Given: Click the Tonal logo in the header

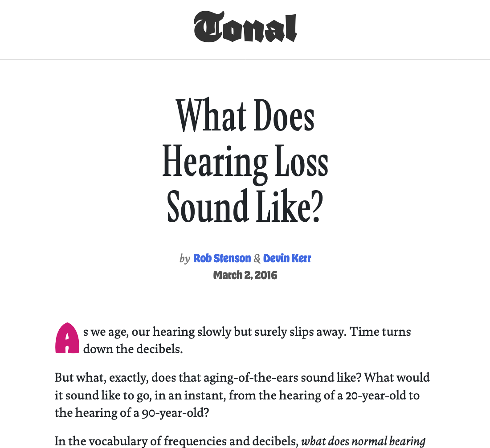Looking at the screenshot, I should (x=245, y=27).
